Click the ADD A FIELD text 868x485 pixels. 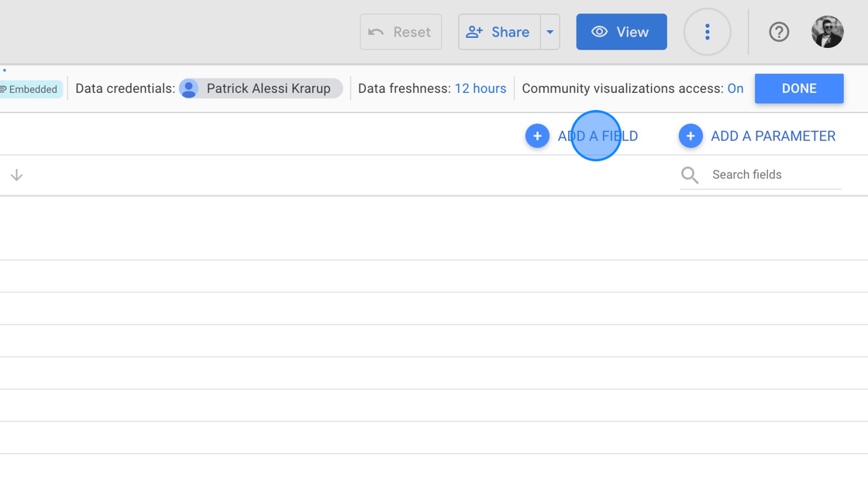pos(598,136)
